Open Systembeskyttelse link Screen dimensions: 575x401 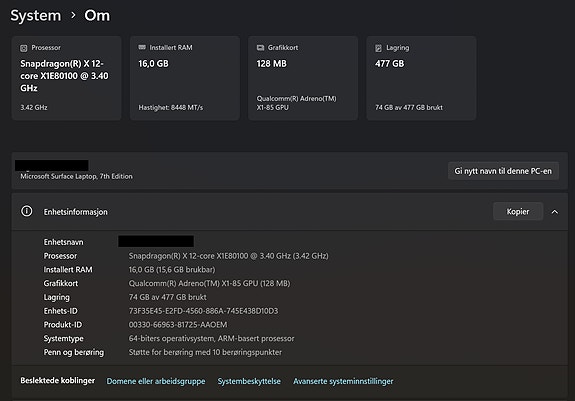tap(249, 381)
